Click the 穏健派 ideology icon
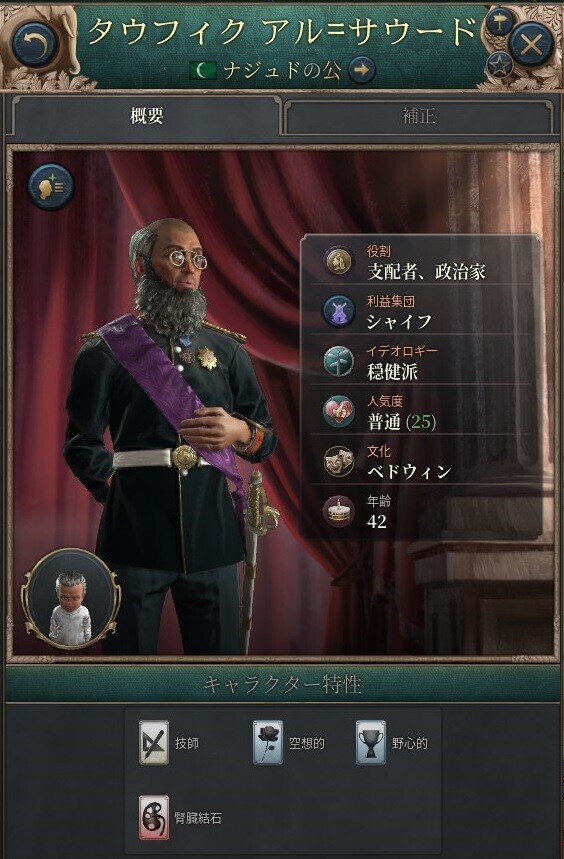 point(338,362)
